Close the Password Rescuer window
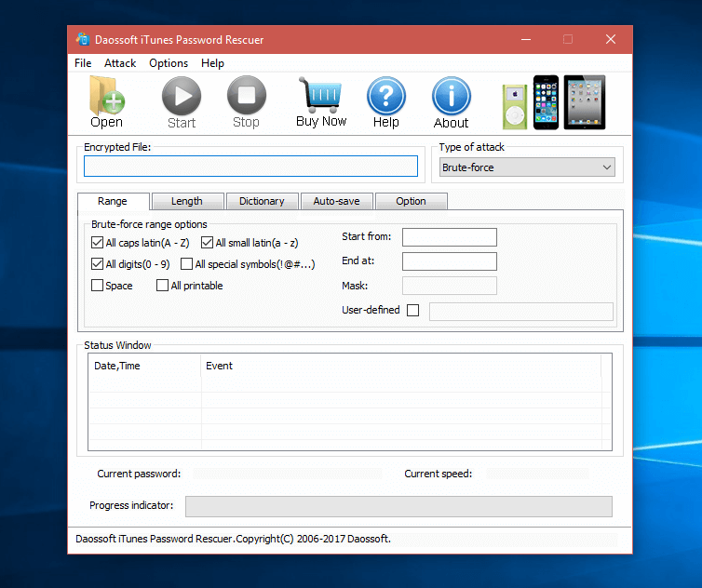Screen dimensions: 702x588 [x=611, y=39]
